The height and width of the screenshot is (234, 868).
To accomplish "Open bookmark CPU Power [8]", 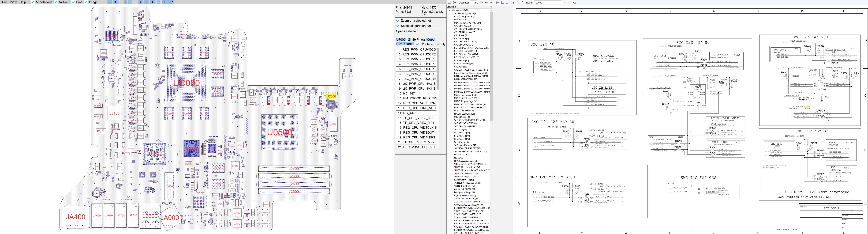I will 461,35.
